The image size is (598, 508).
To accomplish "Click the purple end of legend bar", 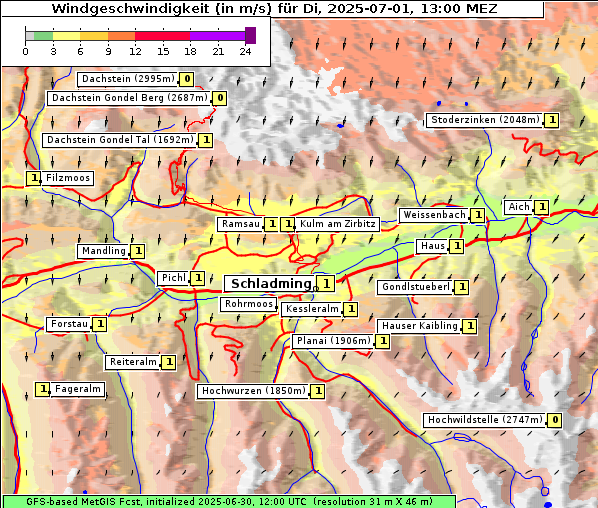I will (x=250, y=35).
